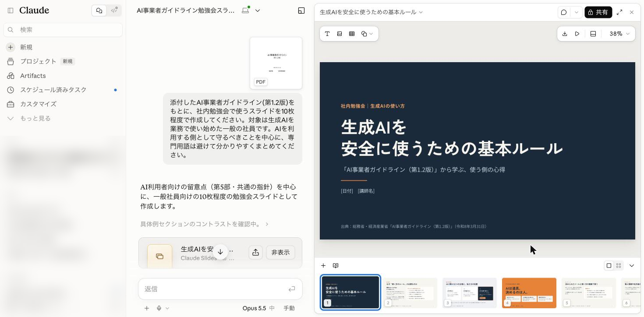Click the 出典 source line on slide

click(x=414, y=226)
